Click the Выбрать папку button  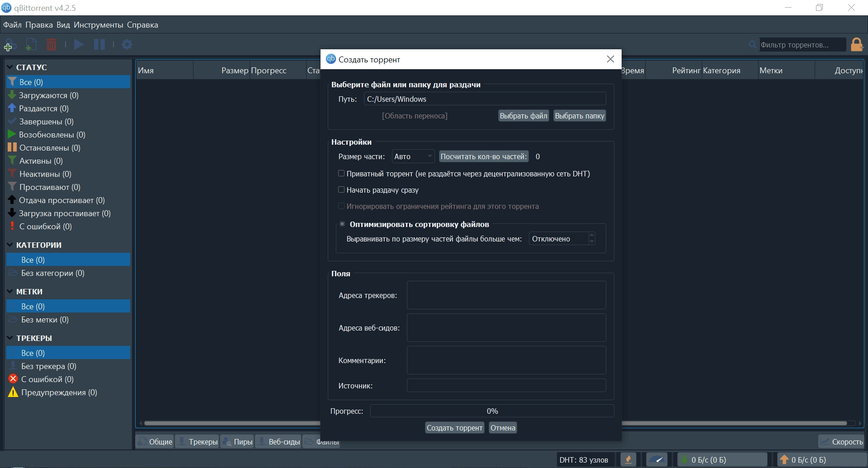580,116
